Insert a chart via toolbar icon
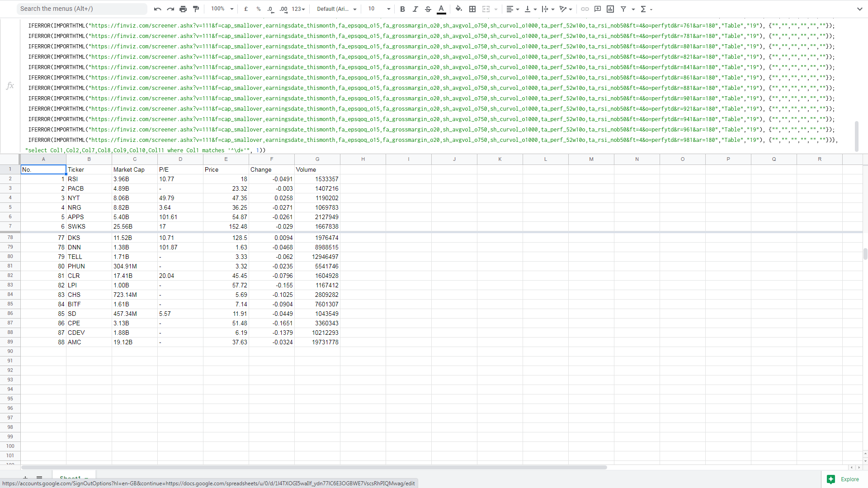Image resolution: width=868 pixels, height=488 pixels. point(610,9)
